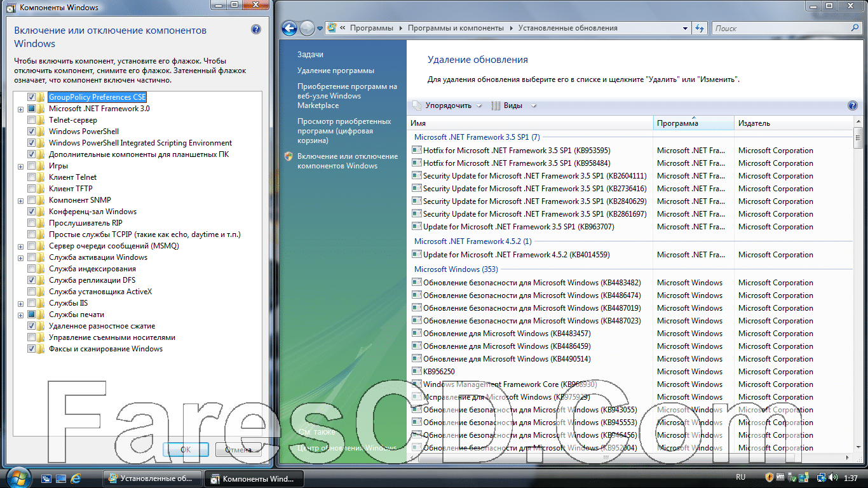Sort by the Имя column header
The image size is (868, 488).
tap(530, 123)
